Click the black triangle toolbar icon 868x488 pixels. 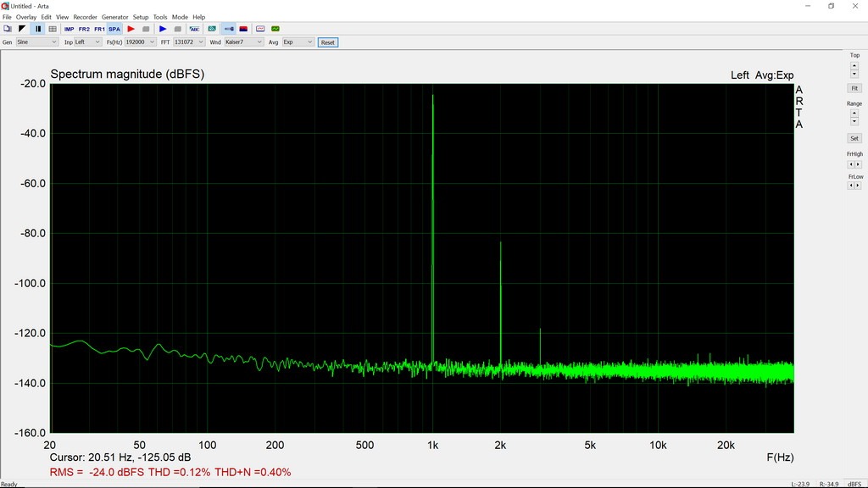point(22,29)
